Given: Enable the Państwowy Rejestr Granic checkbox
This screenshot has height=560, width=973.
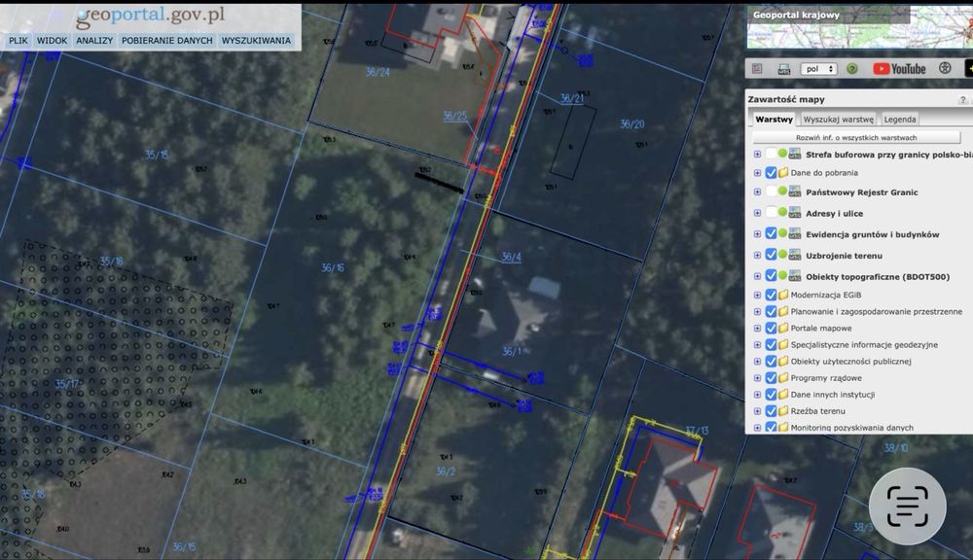Looking at the screenshot, I should 771,192.
